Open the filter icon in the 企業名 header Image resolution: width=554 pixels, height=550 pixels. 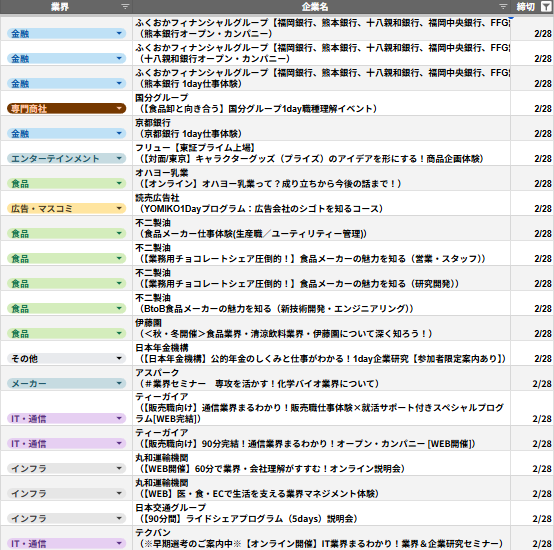pos(503,6)
